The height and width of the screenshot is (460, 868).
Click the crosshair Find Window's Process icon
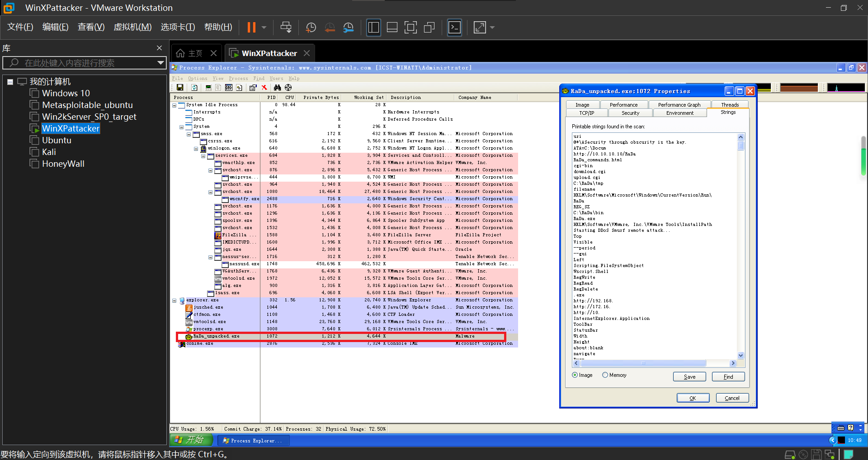tap(288, 88)
